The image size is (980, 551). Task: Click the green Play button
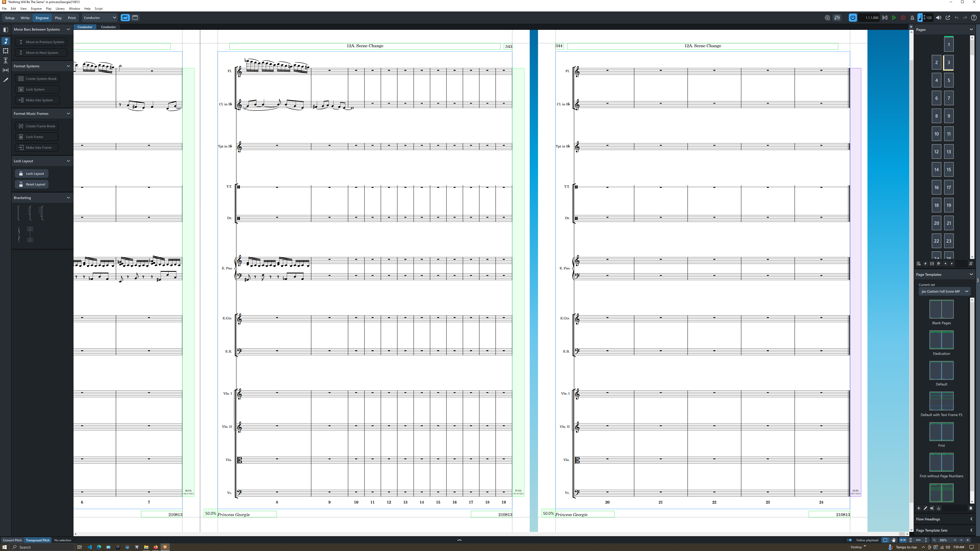click(x=894, y=18)
